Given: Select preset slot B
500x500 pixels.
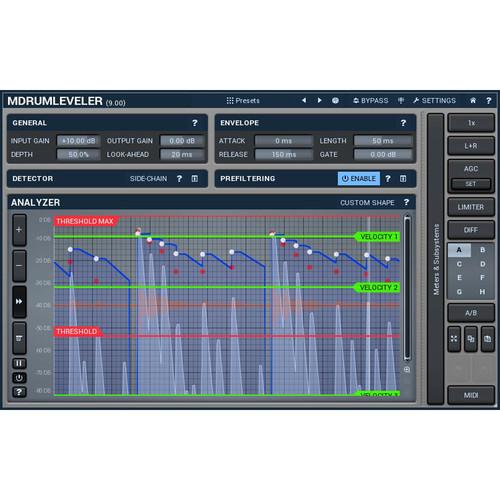Looking at the screenshot, I should 482,250.
